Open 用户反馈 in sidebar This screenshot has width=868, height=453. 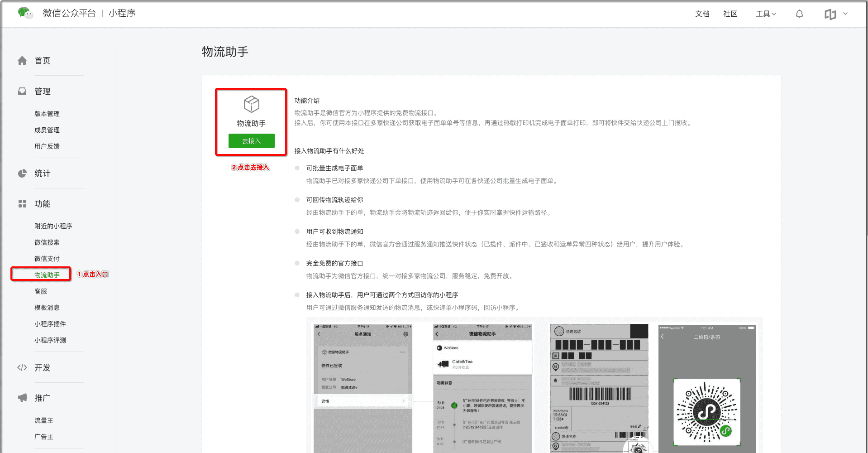[47, 146]
